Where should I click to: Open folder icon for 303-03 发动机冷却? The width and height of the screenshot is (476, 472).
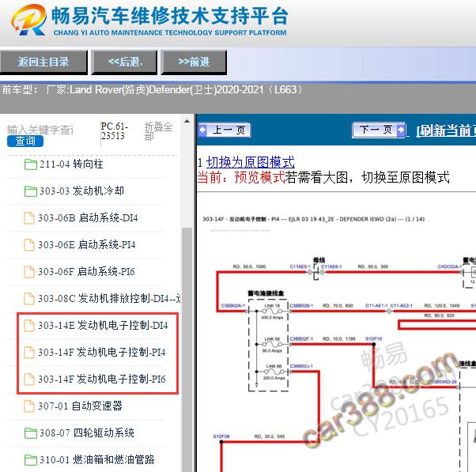30,191
